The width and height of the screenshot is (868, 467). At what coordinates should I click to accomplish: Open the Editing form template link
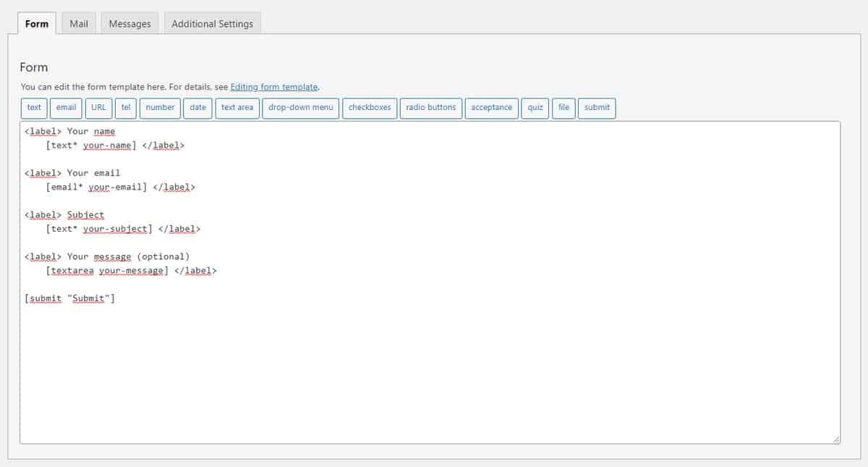pyautogui.click(x=274, y=87)
